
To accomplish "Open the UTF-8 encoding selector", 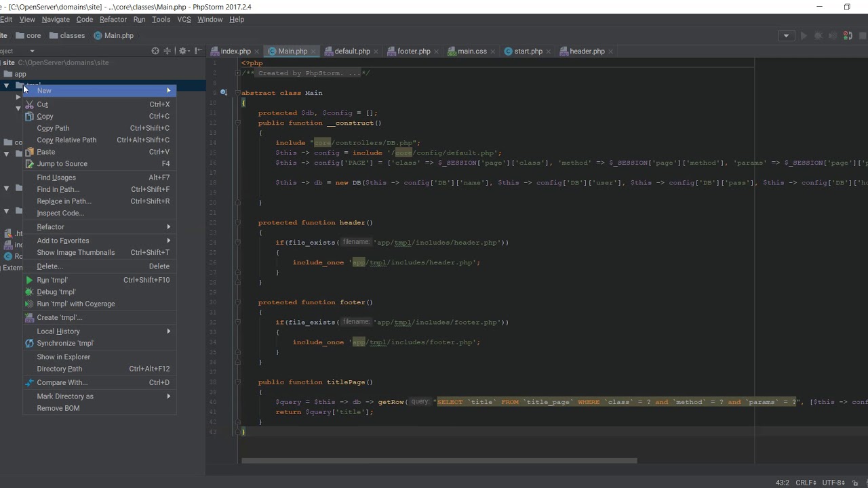I will pos(834,483).
